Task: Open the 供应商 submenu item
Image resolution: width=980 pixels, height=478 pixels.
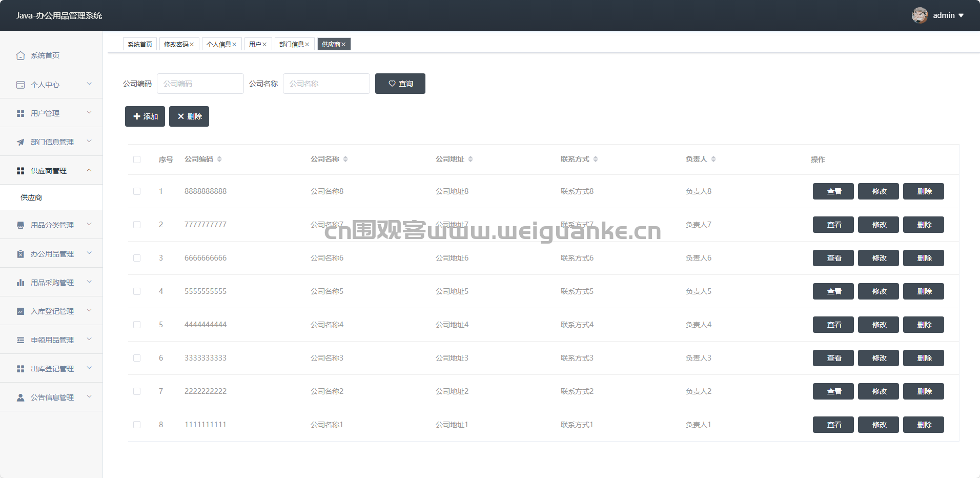Action: pos(31,197)
